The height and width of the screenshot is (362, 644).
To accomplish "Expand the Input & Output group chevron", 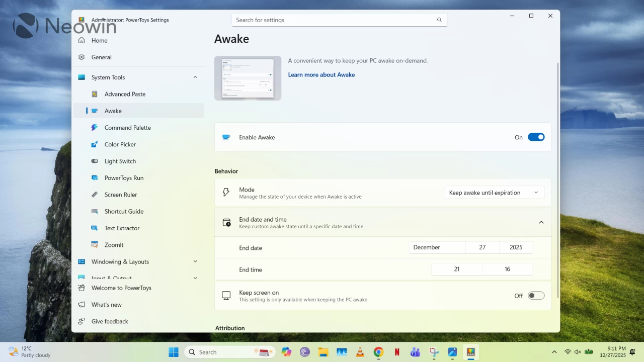I will 195,278.
